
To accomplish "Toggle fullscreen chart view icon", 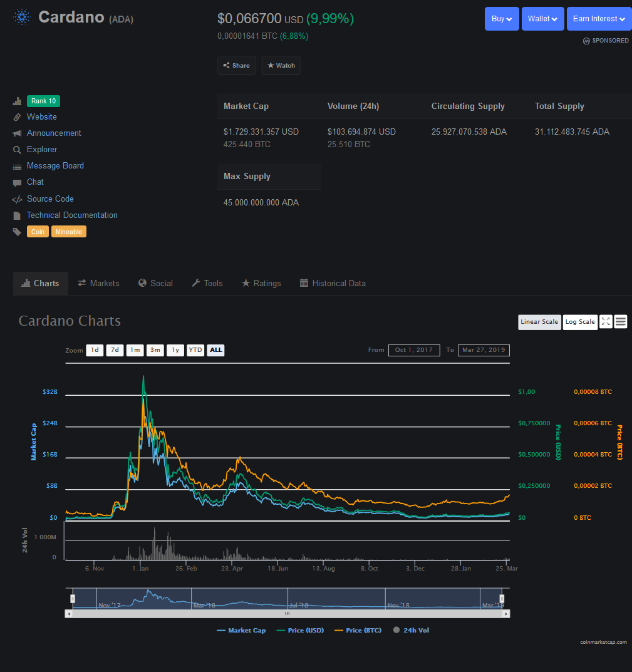I will 606,322.
